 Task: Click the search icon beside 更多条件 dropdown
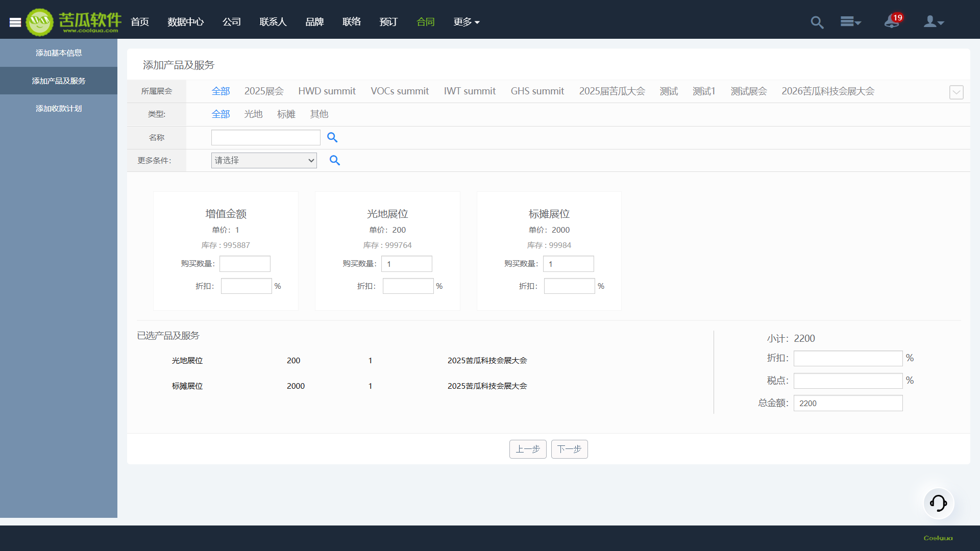coord(335,160)
